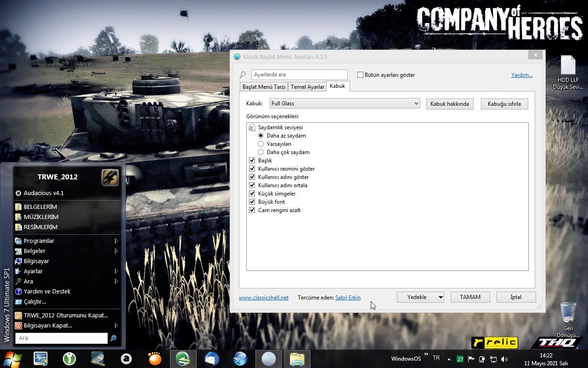The height and width of the screenshot is (368, 588).
Task: Open the Kabuk Full Glass dropdown
Action: (x=345, y=103)
